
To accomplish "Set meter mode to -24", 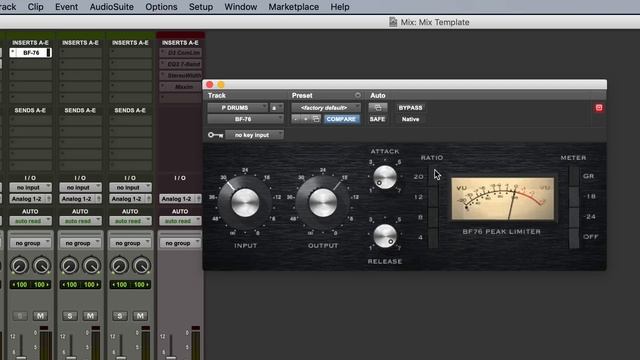I will tap(574, 217).
